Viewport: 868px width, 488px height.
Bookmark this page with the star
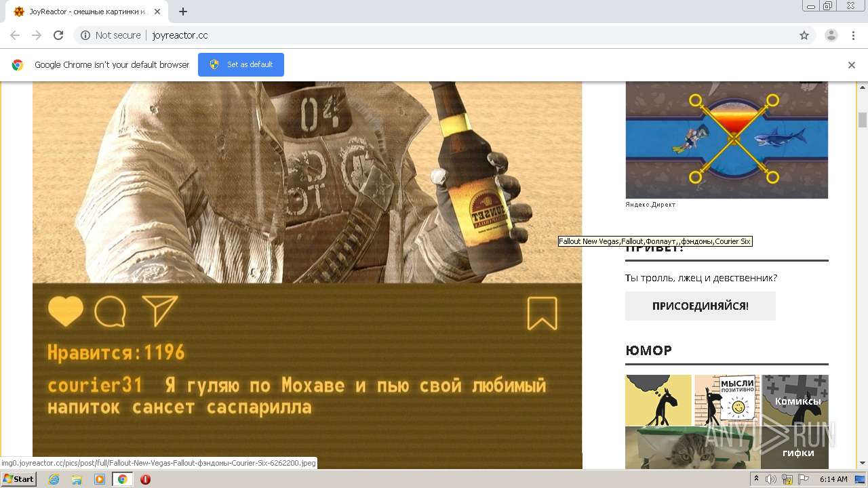(x=804, y=35)
